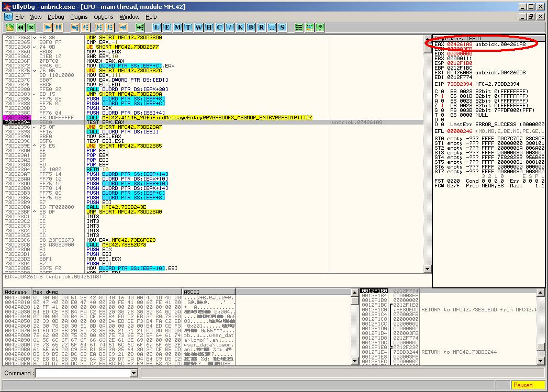
Task: Click the LastErr ERROR_SUCCESS entry
Action: point(497,125)
